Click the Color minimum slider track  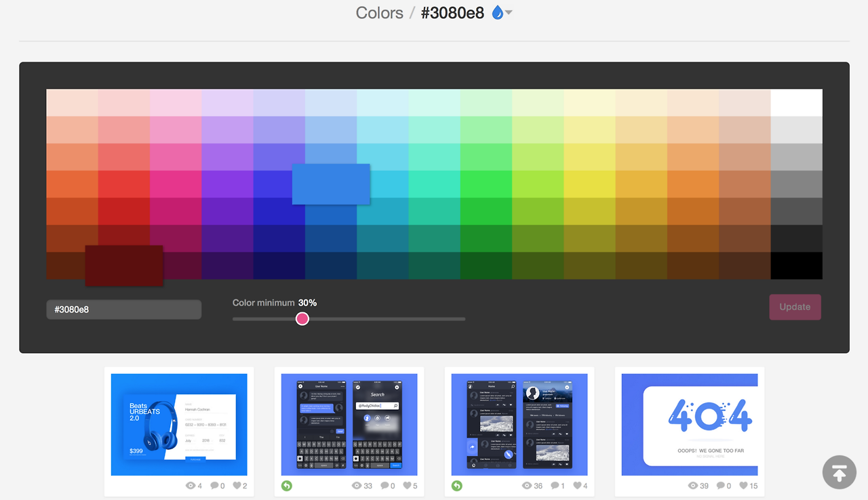(349, 318)
